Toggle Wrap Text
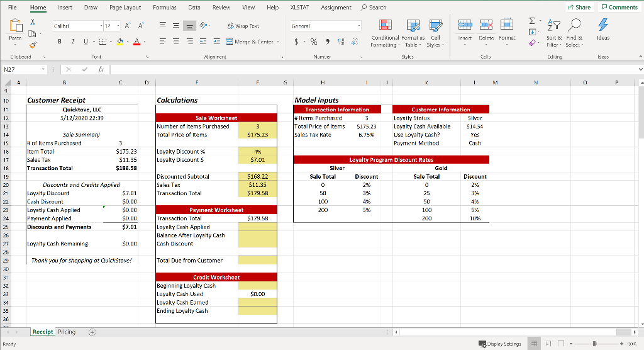644x350 pixels. (243, 26)
